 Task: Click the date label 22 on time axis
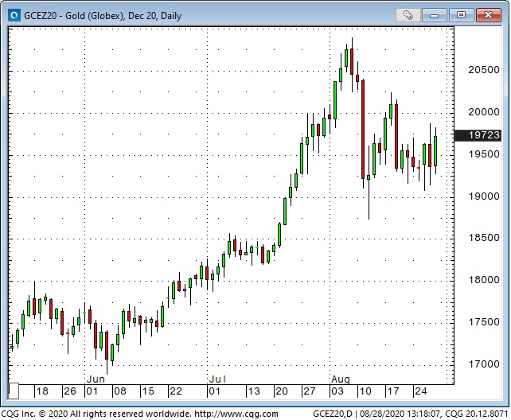[x=176, y=391]
